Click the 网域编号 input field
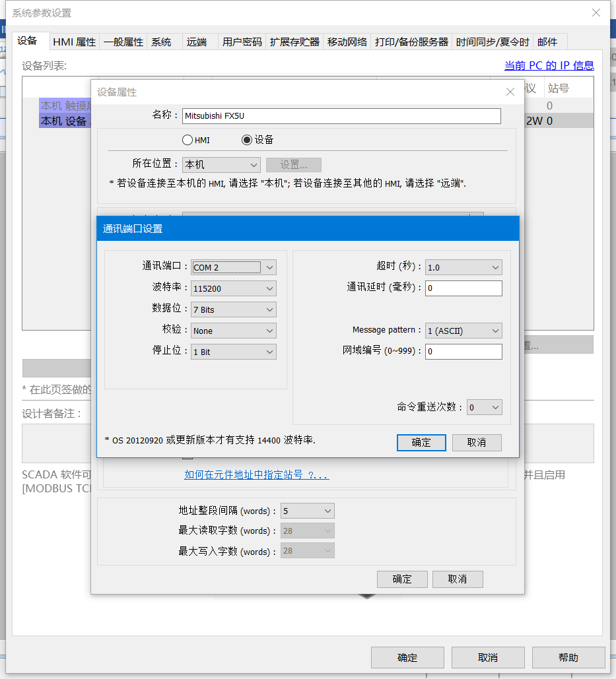 (463, 352)
